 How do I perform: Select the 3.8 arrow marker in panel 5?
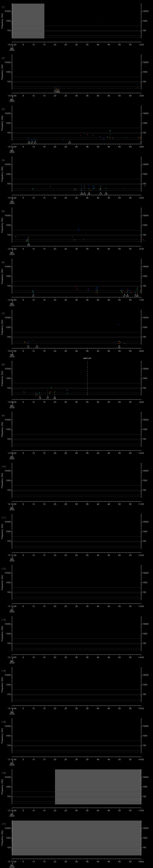pos(29,244)
